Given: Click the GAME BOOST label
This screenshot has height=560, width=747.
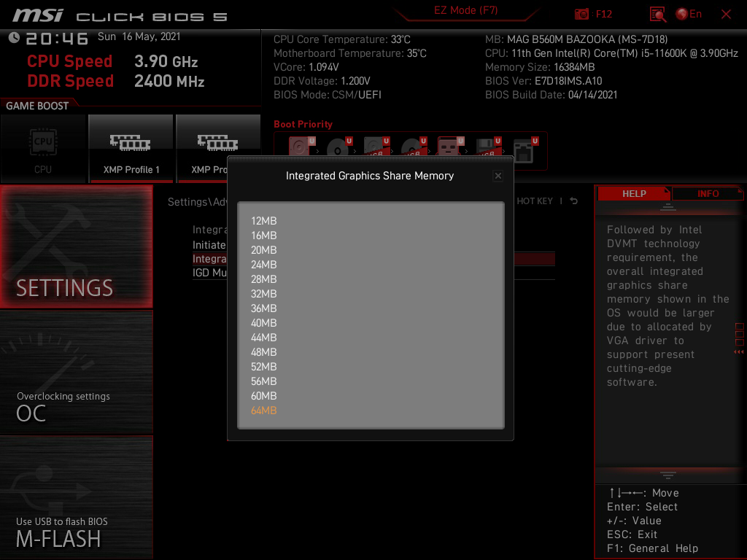Looking at the screenshot, I should point(37,106).
